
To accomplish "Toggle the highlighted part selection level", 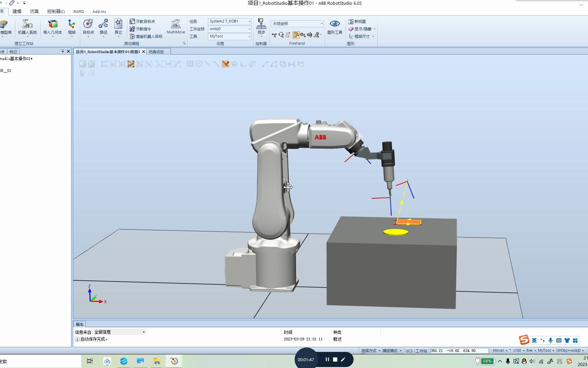I will (131, 64).
